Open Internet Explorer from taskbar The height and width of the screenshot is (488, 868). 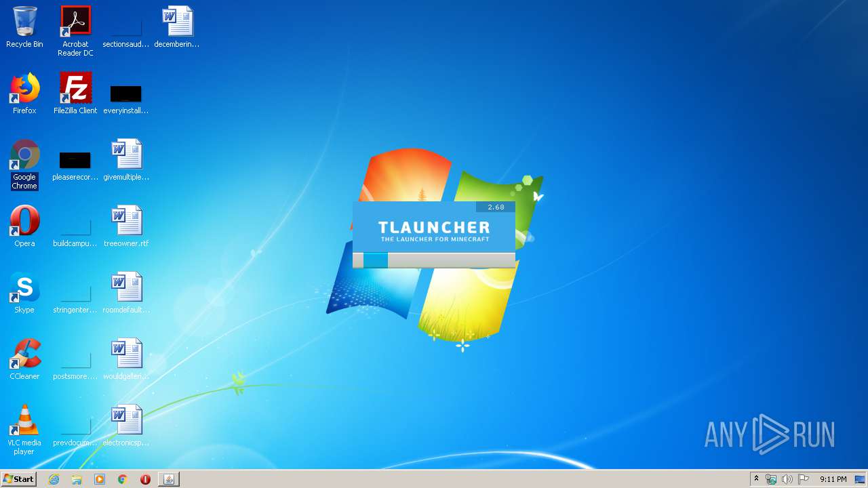(x=54, y=479)
